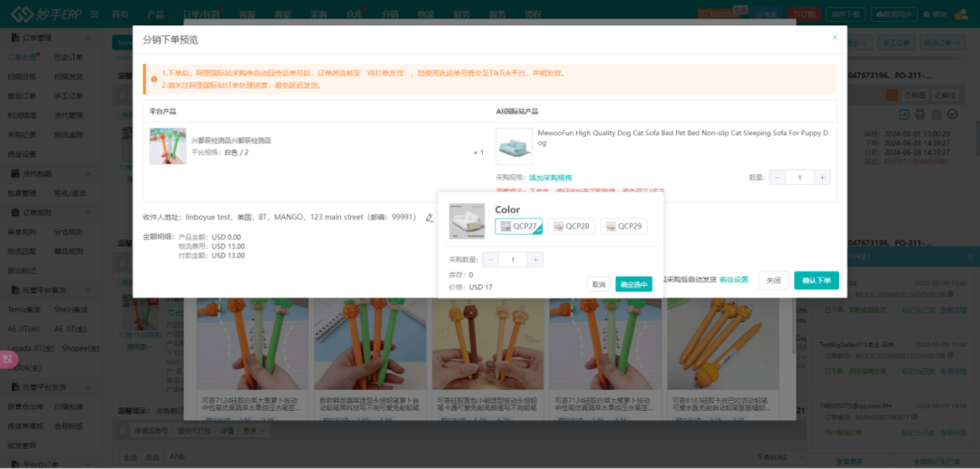Click the hamburger menu icon beside 妙手ERP logo
Image resolution: width=980 pixels, height=469 pixels.
click(95, 15)
